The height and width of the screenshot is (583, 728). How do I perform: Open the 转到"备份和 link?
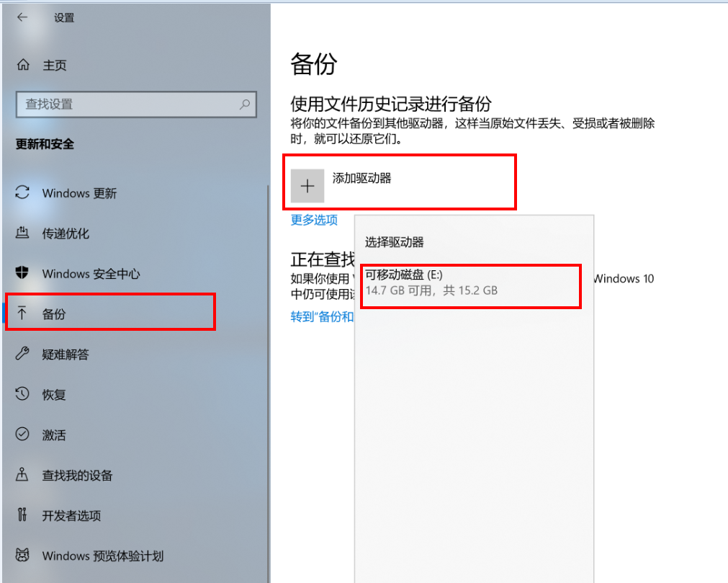(322, 316)
